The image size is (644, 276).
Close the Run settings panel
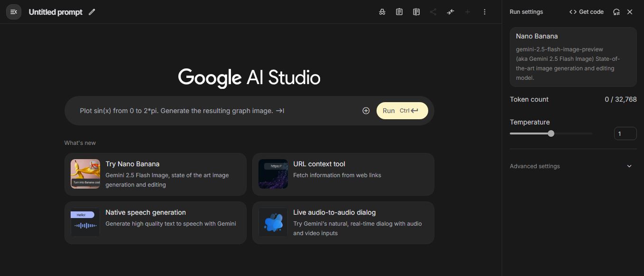pyautogui.click(x=630, y=12)
